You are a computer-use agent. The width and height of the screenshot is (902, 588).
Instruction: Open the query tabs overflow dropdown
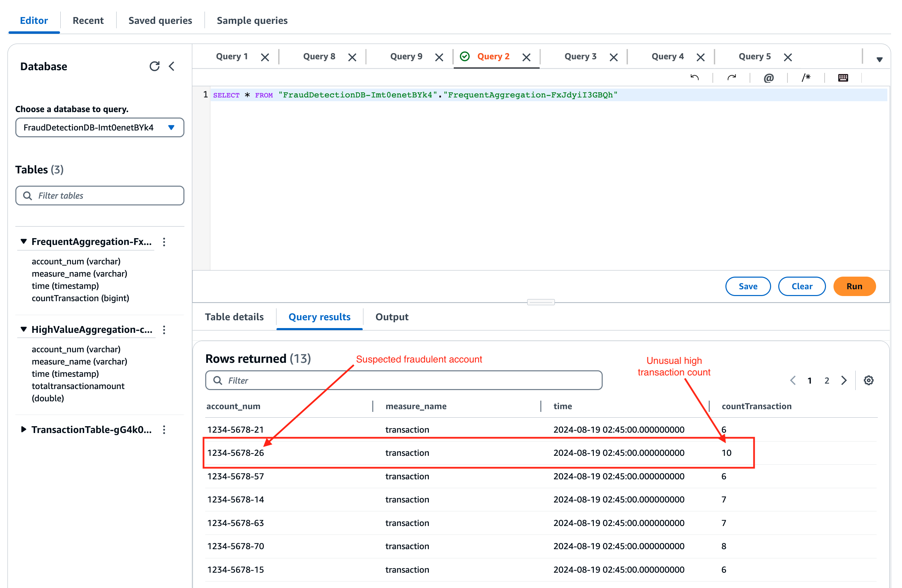click(x=879, y=60)
